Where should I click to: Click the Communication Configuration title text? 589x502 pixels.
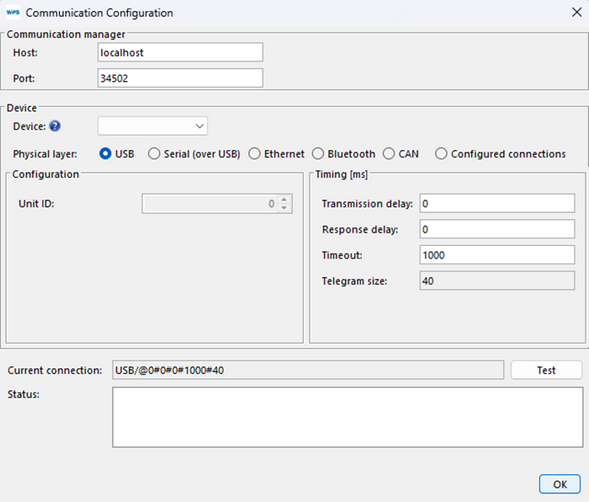pyautogui.click(x=100, y=13)
